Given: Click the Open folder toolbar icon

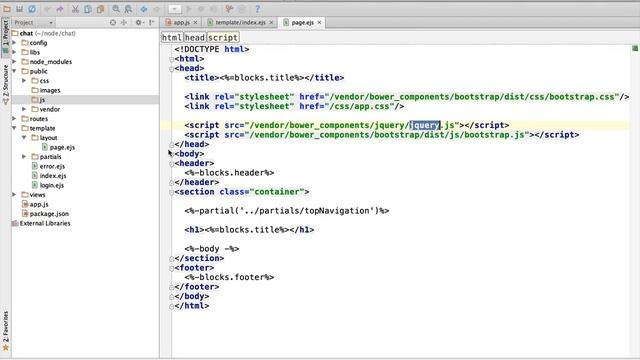Looking at the screenshot, I should click(x=7, y=9).
